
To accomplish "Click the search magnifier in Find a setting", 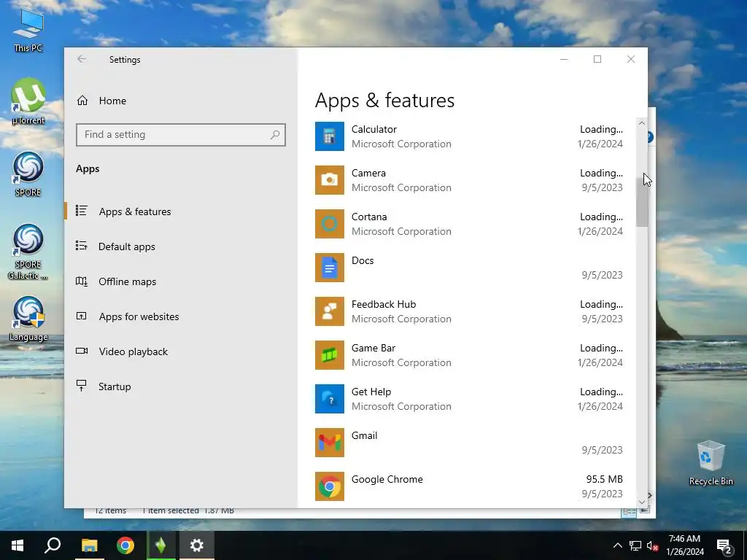I will coord(275,135).
